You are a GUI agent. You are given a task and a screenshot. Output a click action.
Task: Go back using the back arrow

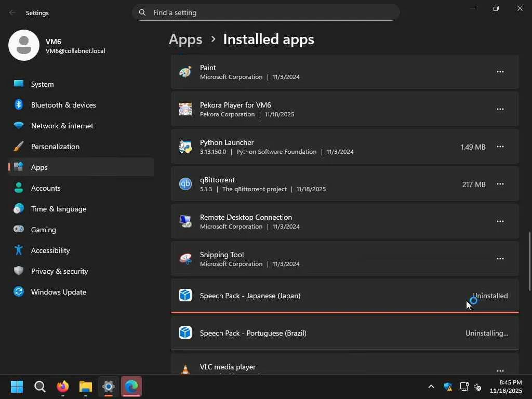[x=12, y=12]
